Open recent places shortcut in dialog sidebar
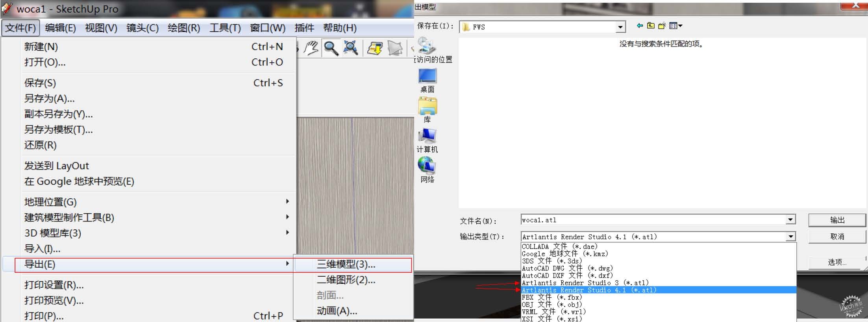The image size is (868, 322). click(432, 50)
